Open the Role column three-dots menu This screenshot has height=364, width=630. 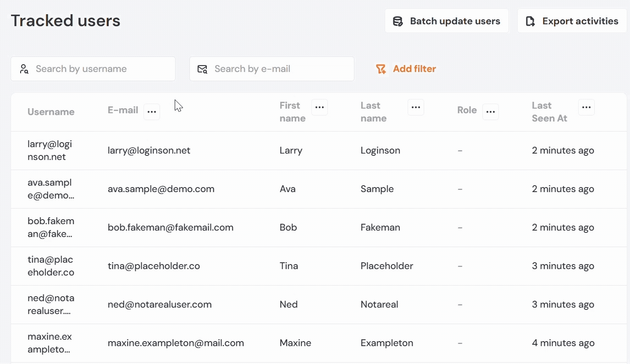point(491,112)
